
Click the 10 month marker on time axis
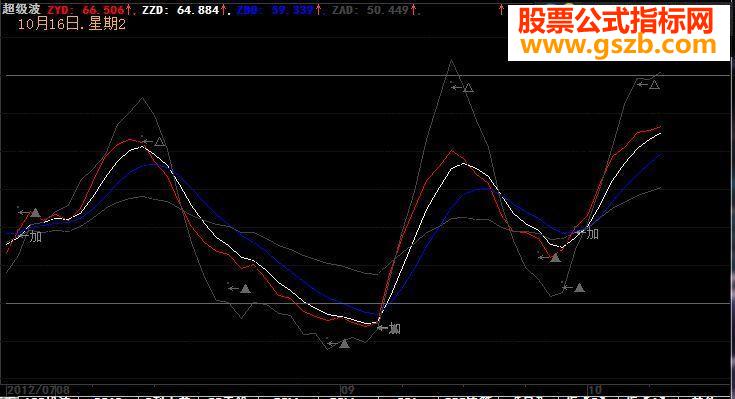pyautogui.click(x=594, y=390)
